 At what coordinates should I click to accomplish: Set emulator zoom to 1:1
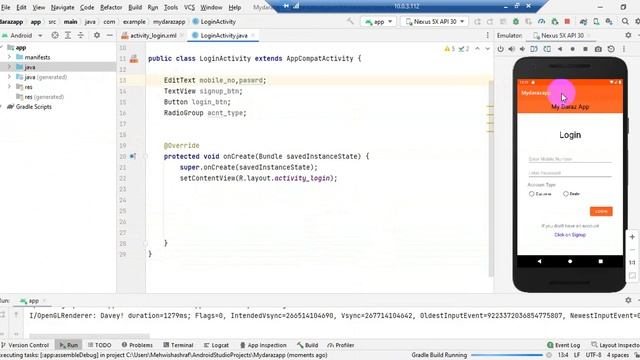click(632, 262)
